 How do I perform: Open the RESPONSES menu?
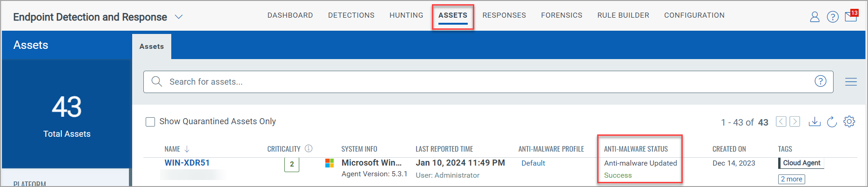(504, 15)
